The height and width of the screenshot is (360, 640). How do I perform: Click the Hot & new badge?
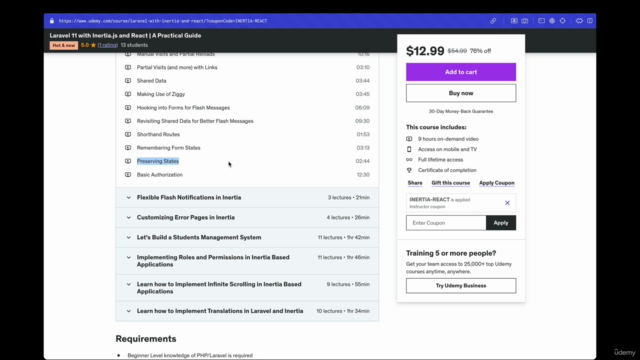(x=64, y=45)
